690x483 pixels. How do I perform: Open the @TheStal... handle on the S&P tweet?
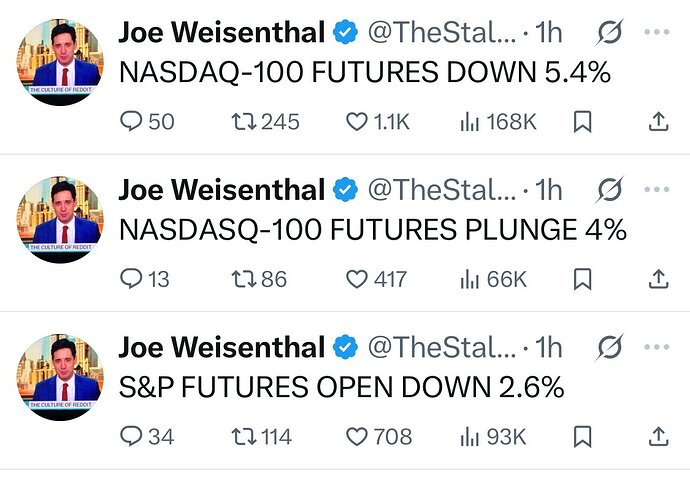tap(442, 347)
